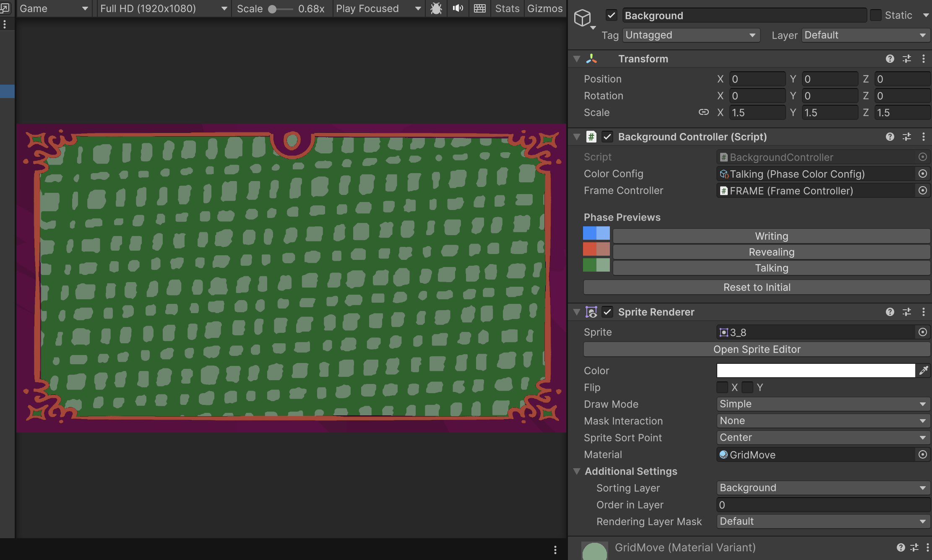Click Reset to Initial button

coord(757,287)
